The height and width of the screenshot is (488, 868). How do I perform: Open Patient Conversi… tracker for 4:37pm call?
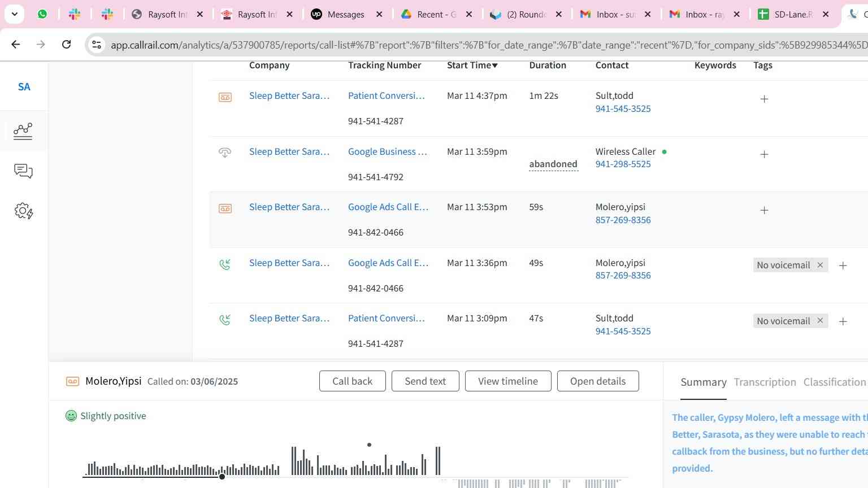387,95
